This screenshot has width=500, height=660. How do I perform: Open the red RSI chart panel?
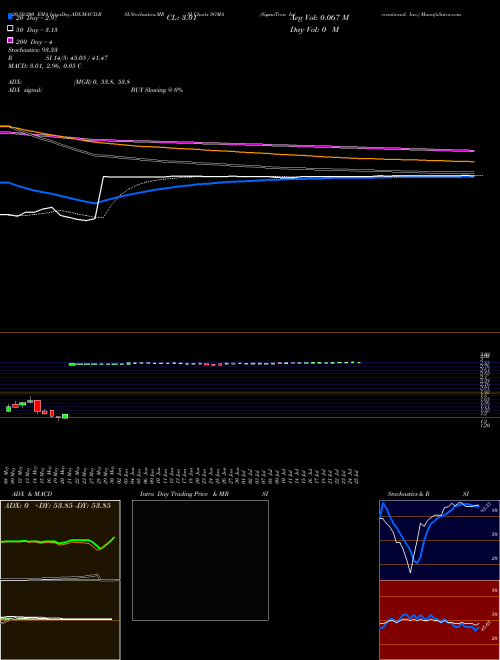(439, 620)
